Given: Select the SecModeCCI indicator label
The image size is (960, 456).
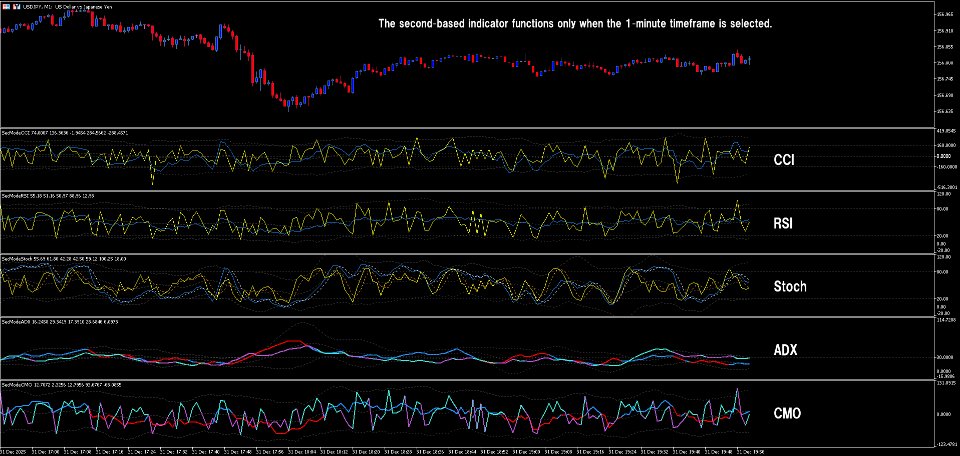Looking at the screenshot, I should 66,132.
